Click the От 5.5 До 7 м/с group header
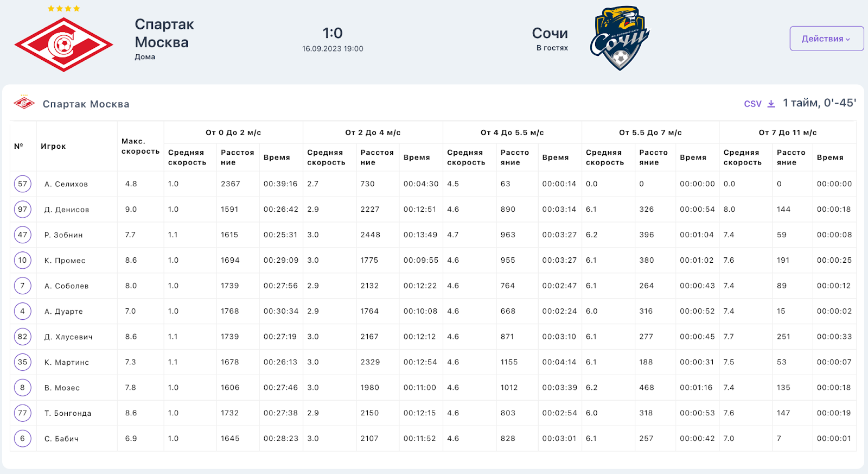 (650, 132)
